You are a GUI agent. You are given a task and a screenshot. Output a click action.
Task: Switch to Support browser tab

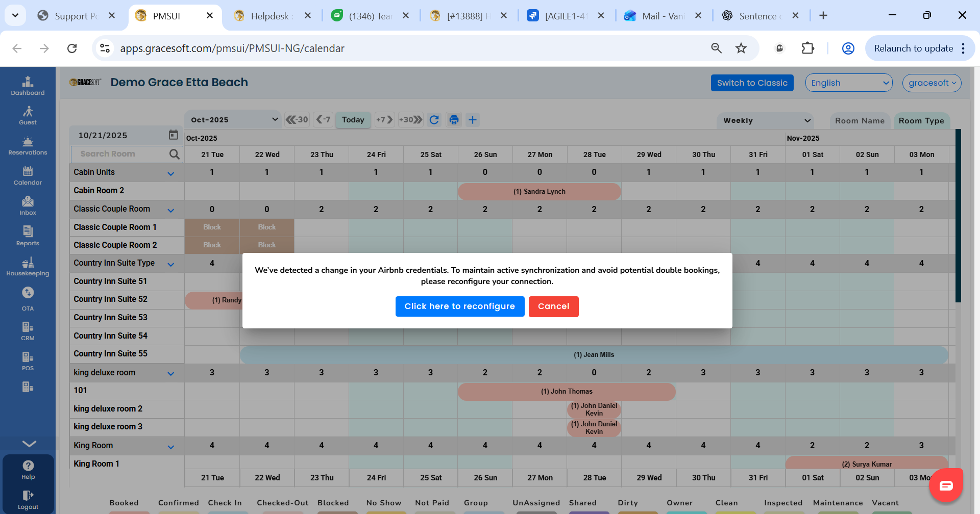[x=77, y=16]
